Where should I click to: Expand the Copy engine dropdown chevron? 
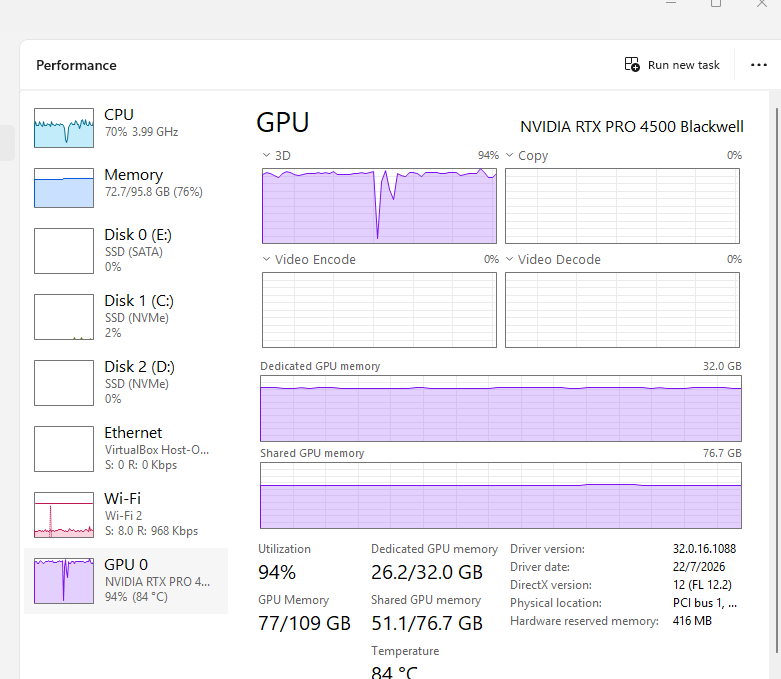coord(510,155)
